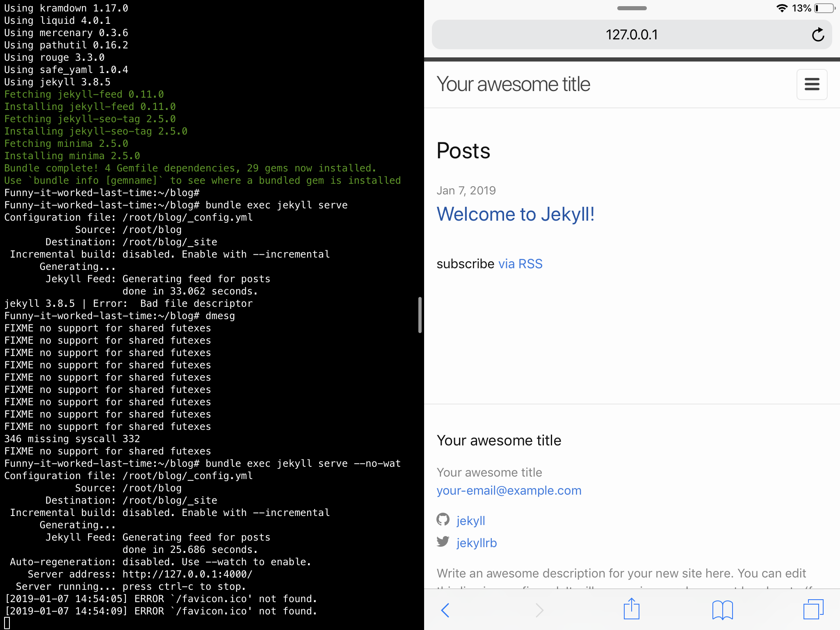Click the GitHub octocat icon
The image size is (840, 630).
click(443, 520)
